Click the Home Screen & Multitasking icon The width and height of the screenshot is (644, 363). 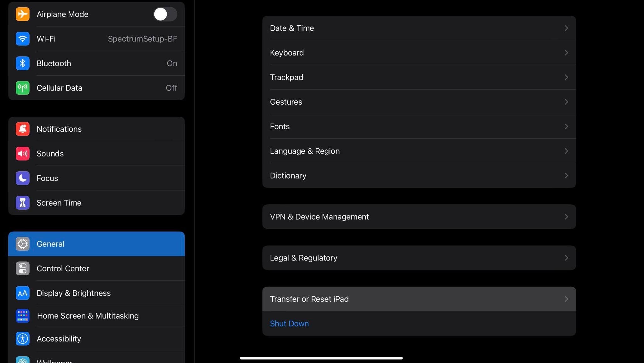pos(22,316)
